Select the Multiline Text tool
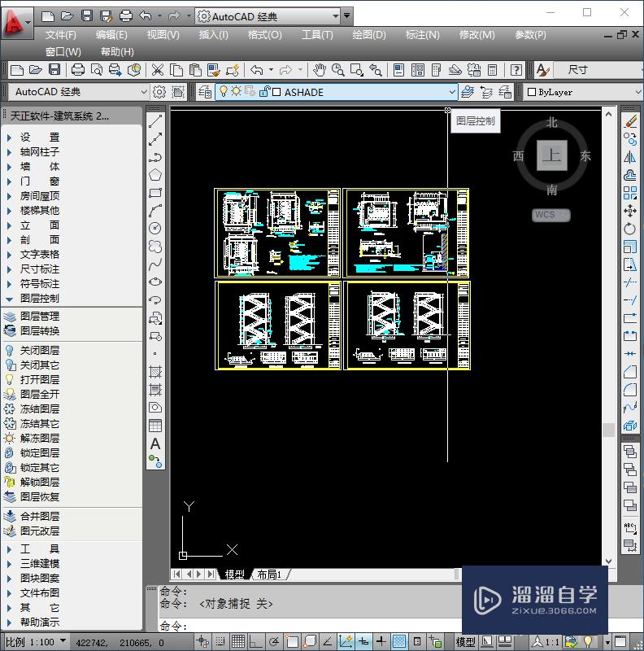This screenshot has height=651, width=644. [x=155, y=443]
